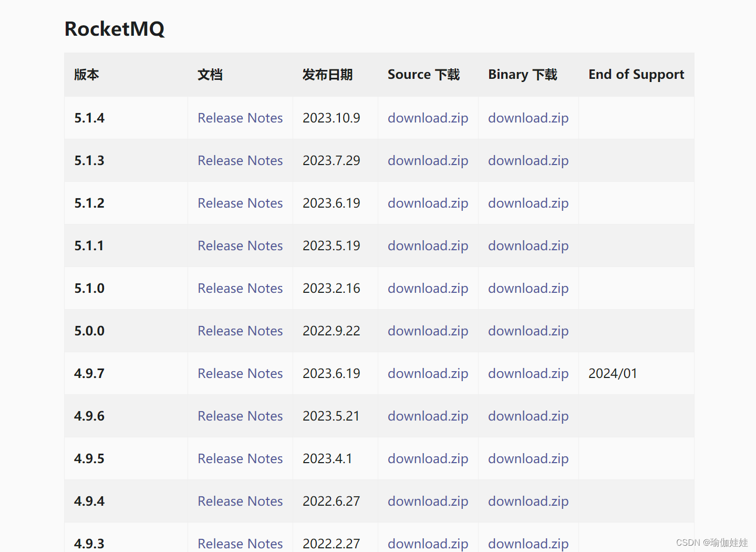
Task: Open Release Notes for version 5.1.2
Action: coord(240,203)
